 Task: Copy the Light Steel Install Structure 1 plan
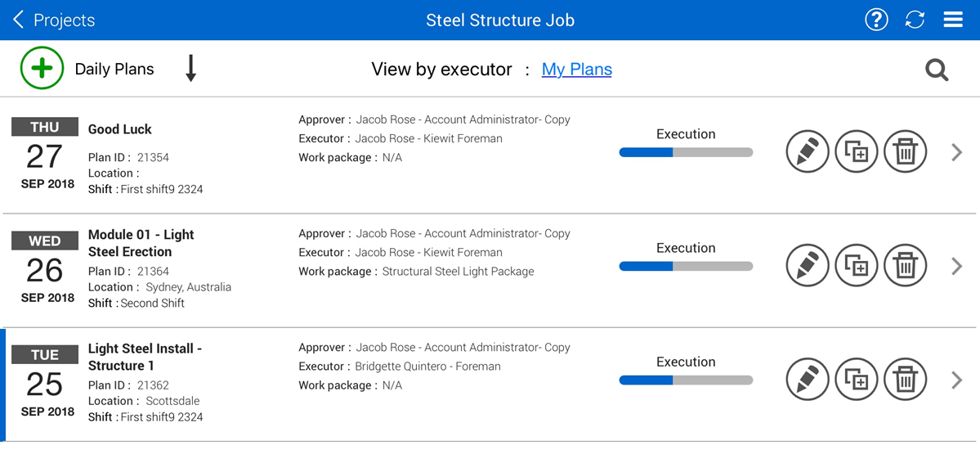click(x=856, y=380)
